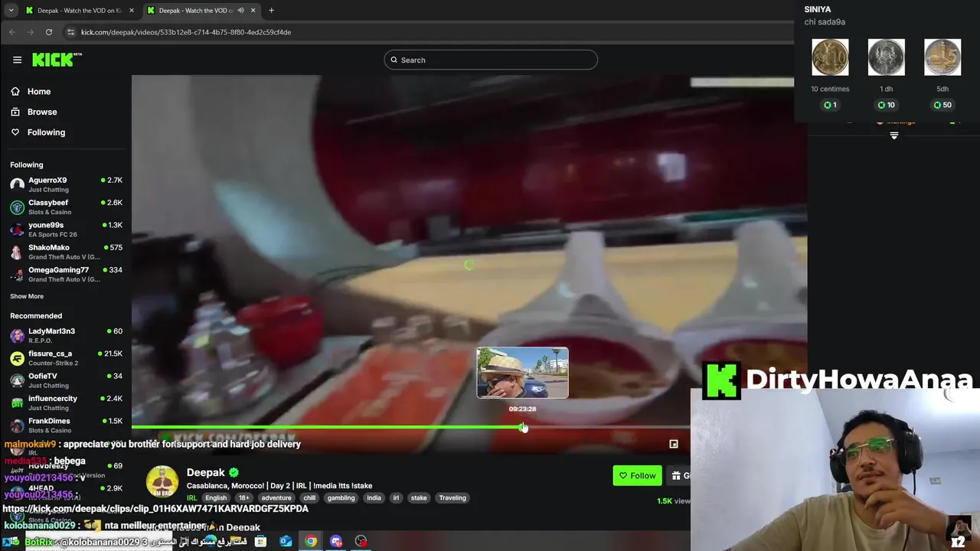This screenshot has width=980, height=551.
Task: Click Classybeef avatar icon
Action: [x=17, y=207]
